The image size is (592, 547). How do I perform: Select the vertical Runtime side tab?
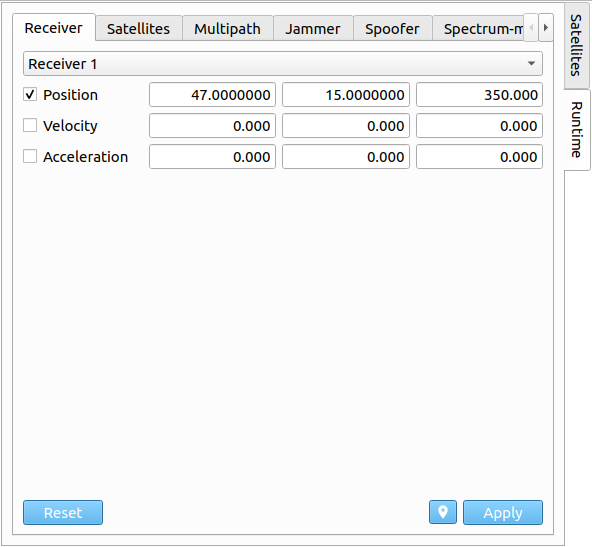click(577, 129)
